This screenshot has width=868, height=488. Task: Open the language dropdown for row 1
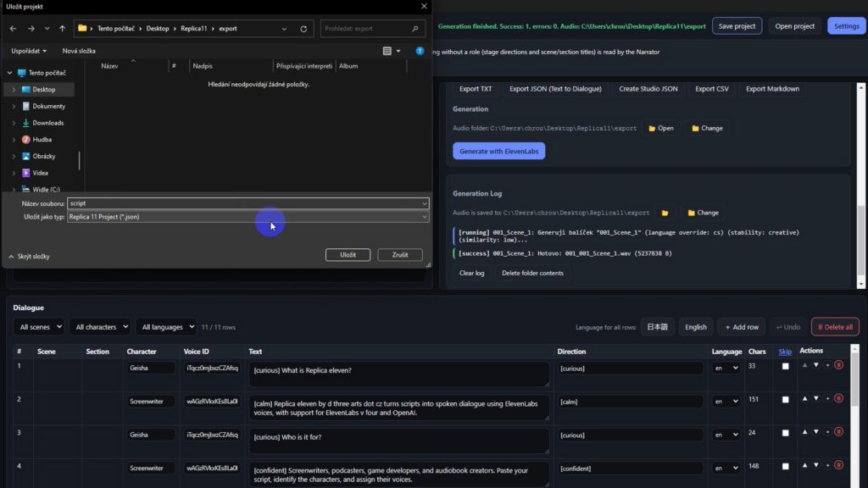(x=726, y=368)
